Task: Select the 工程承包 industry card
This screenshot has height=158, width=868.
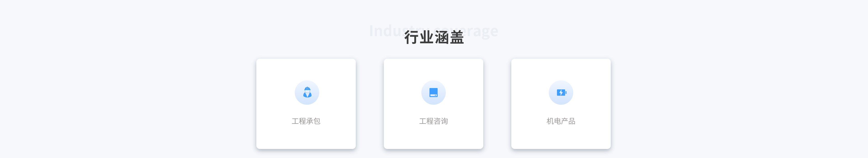Action: (306, 104)
